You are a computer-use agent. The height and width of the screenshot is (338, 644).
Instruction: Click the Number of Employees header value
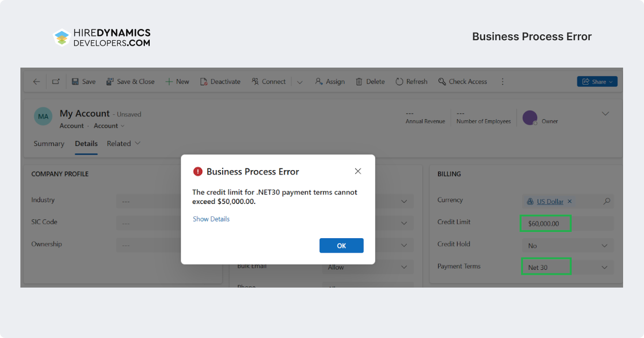(460, 113)
